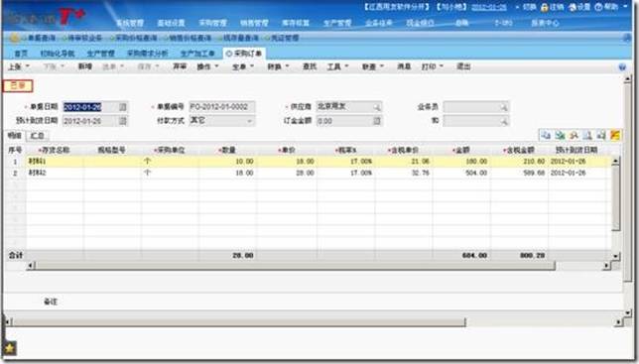Click the 查找 toolbar button
Screen dimensions: 639x364
tap(310, 66)
